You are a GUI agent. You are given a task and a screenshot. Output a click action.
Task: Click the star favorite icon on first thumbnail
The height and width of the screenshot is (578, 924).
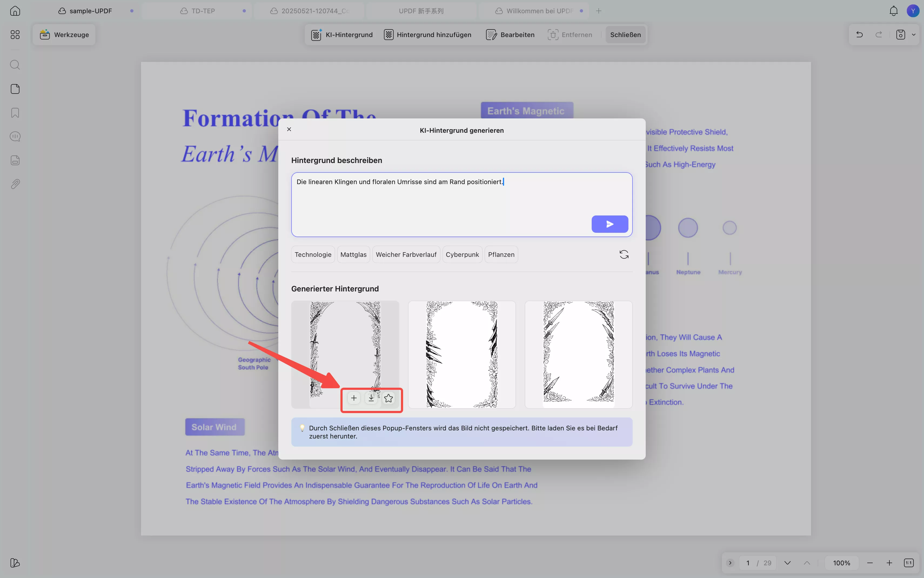tap(389, 398)
